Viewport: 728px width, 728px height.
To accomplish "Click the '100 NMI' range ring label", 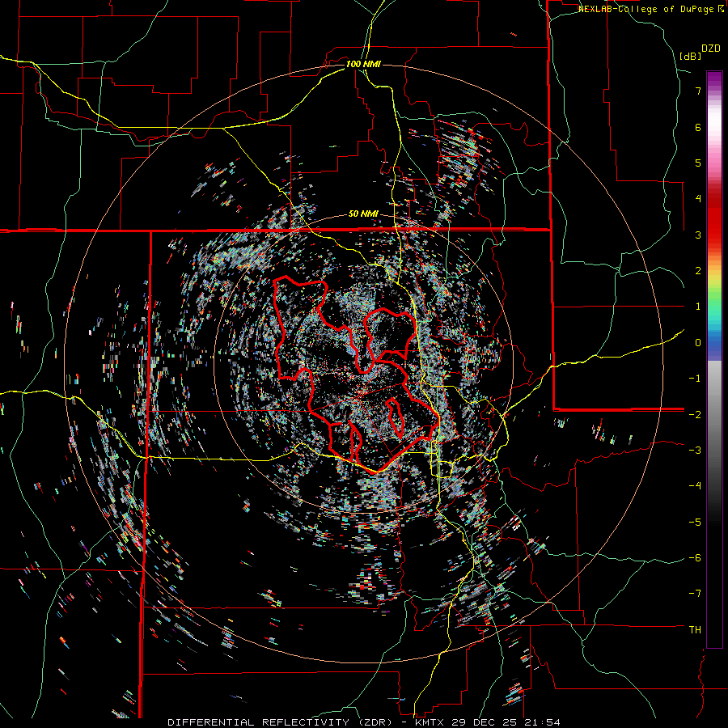I will click(x=363, y=64).
